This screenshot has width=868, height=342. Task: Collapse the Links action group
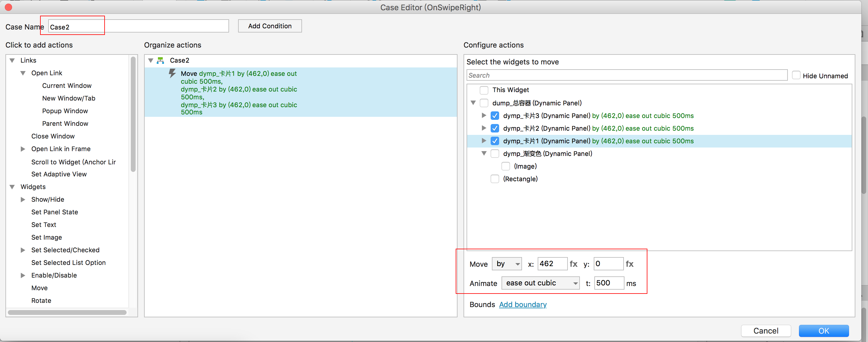click(12, 61)
